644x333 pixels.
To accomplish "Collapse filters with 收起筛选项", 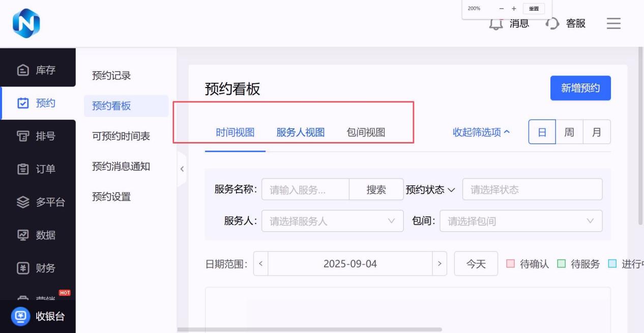I will [481, 132].
